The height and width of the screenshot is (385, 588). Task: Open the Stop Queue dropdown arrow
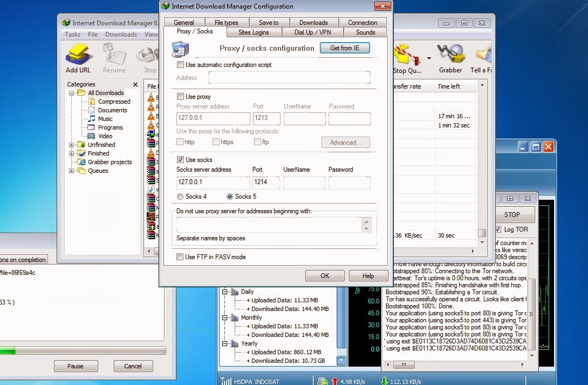click(429, 58)
